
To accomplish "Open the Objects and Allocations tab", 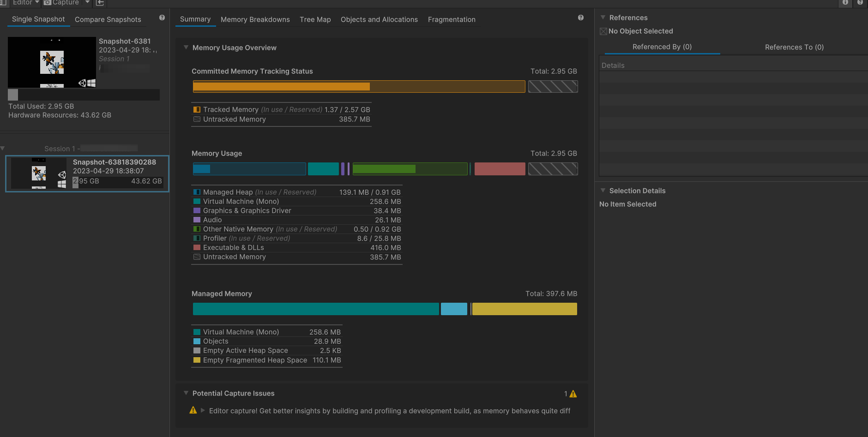I will [379, 19].
